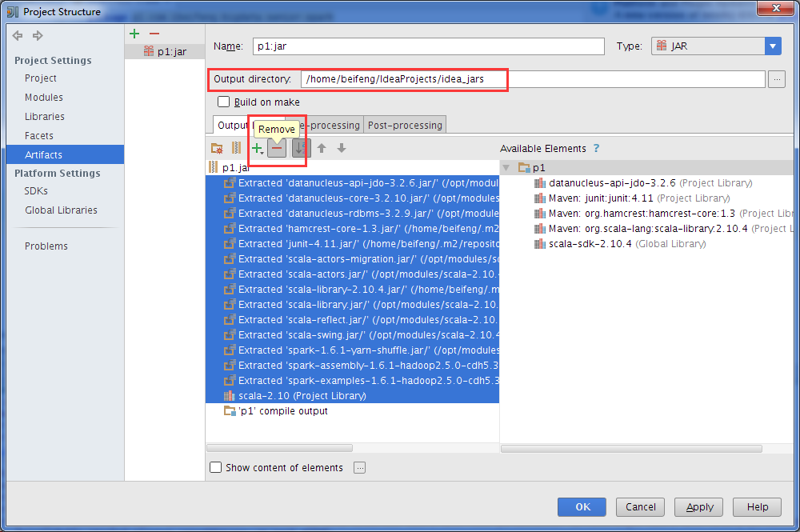800x532 pixels.
Task: Select Extracted 'hamcrest-core-1.3.jar/' entry
Action: coord(352,229)
